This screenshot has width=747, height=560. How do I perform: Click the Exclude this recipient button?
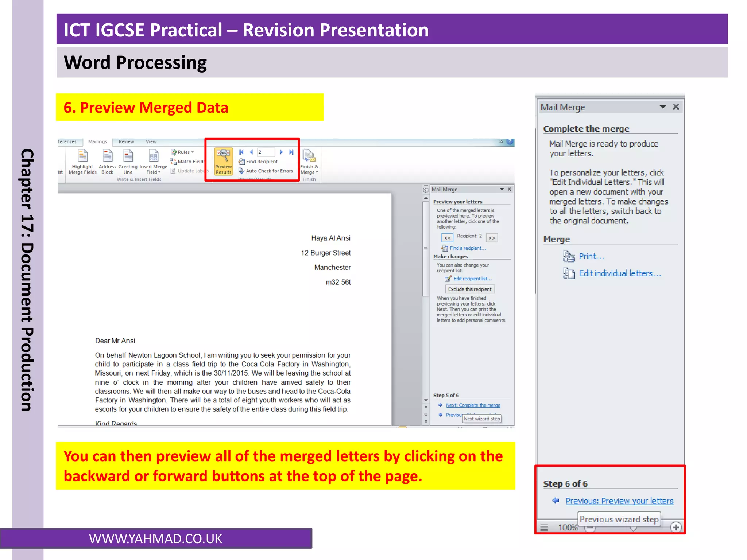(x=470, y=289)
